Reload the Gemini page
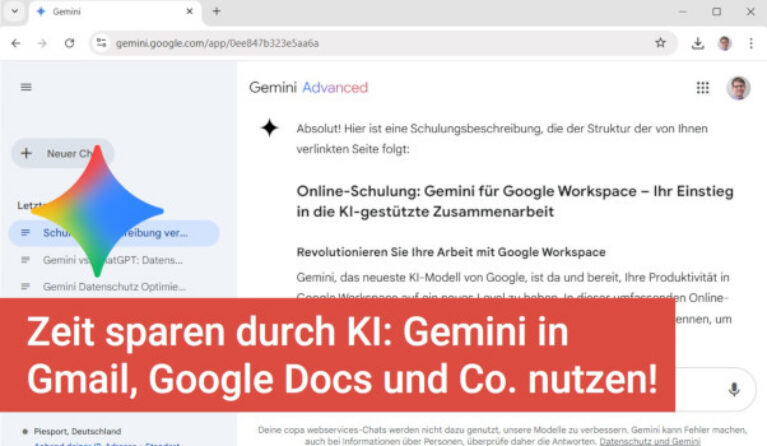 click(x=69, y=43)
